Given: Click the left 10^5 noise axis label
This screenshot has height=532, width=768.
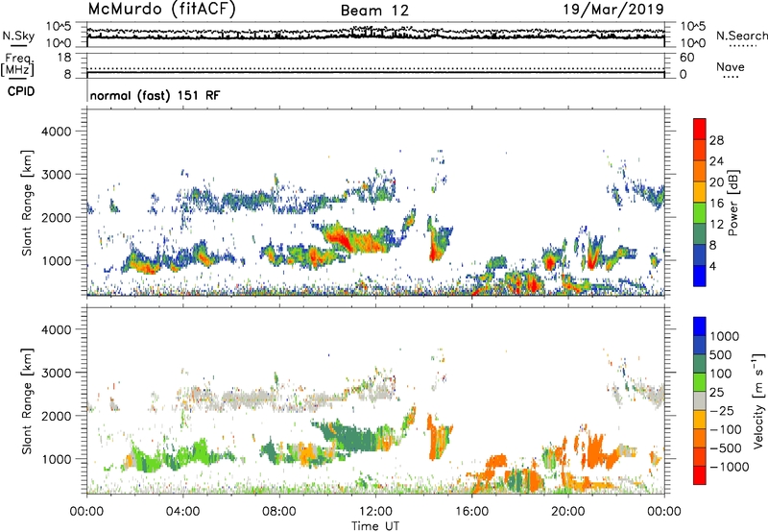Looking at the screenshot, I should tap(59, 26).
